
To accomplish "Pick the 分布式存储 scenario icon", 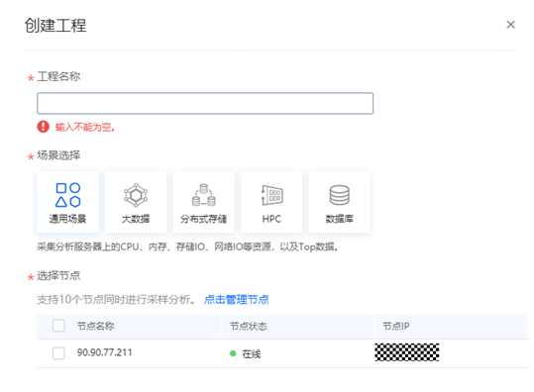I will (x=204, y=195).
